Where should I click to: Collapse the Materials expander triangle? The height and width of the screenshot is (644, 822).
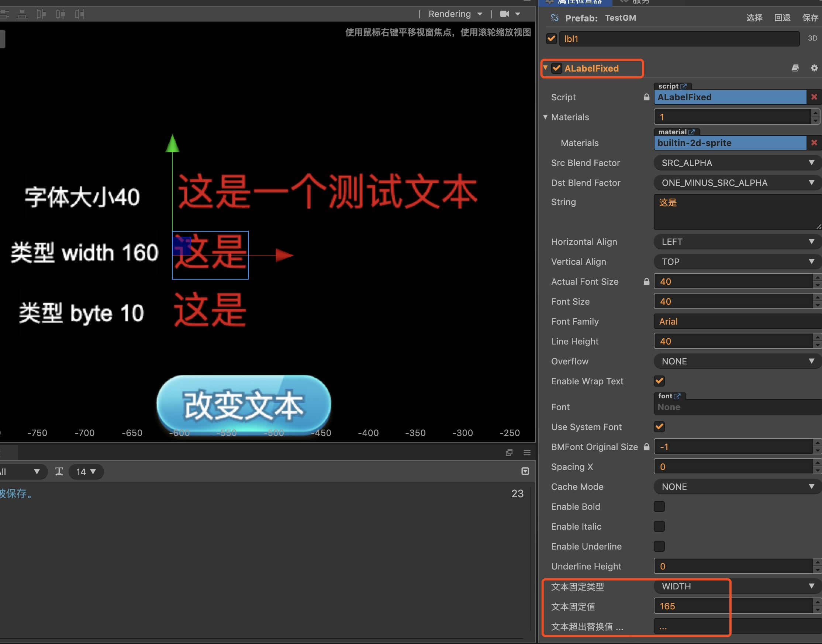[x=545, y=117]
